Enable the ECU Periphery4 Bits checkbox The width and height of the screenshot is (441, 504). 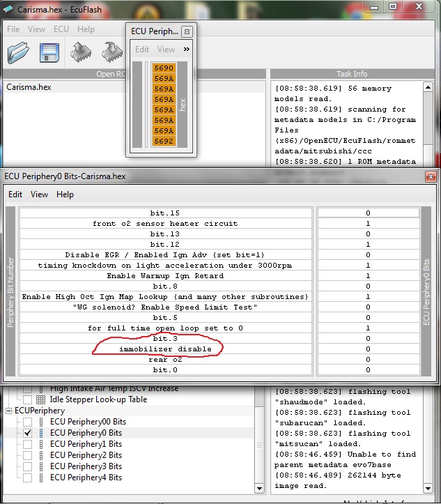27,478
